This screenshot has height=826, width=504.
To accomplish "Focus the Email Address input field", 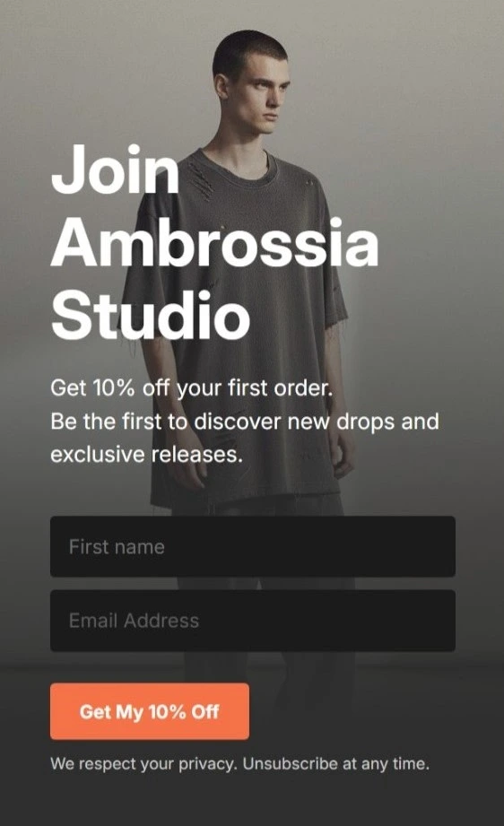I will 253,621.
